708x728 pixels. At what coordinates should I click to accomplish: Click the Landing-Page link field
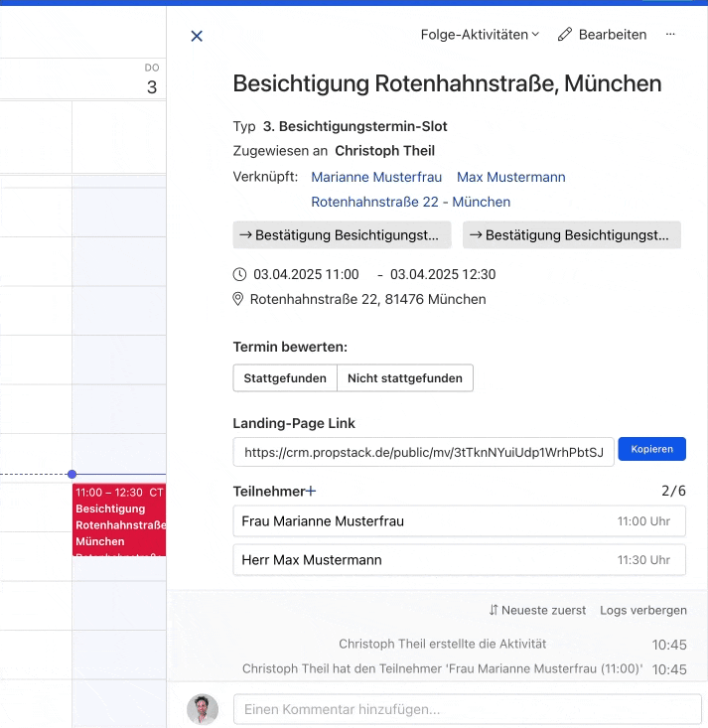coord(423,452)
